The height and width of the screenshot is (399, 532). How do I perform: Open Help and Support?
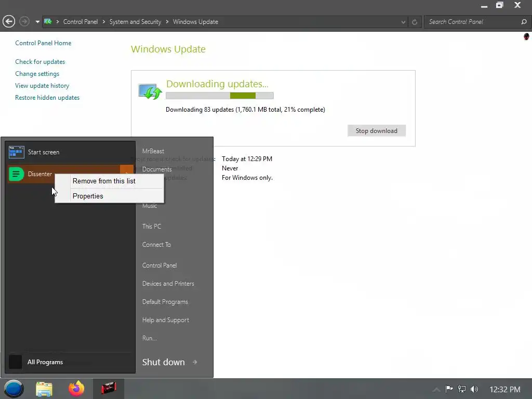click(166, 320)
